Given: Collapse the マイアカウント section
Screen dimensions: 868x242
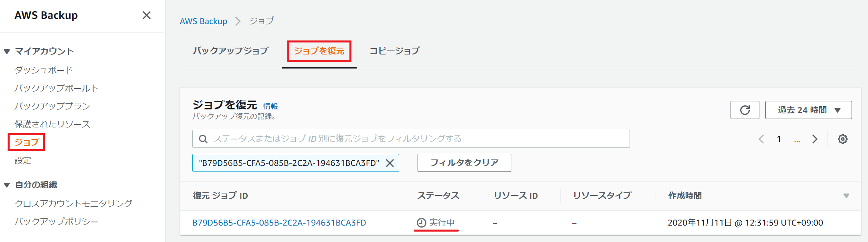Looking at the screenshot, I should point(7,51).
